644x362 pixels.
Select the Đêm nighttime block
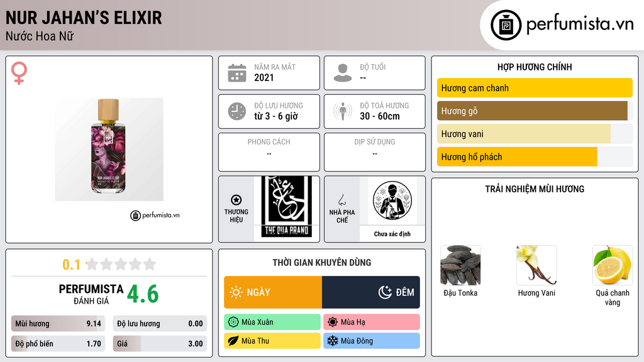[x=371, y=292]
